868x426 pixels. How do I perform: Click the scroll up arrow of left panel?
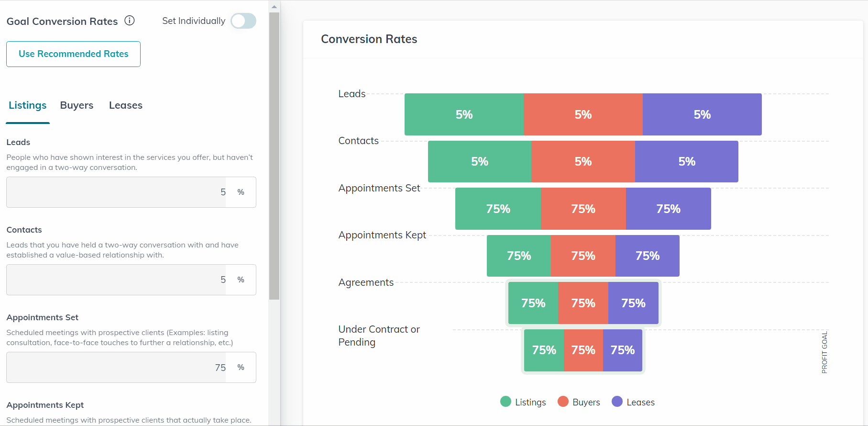[x=274, y=7]
